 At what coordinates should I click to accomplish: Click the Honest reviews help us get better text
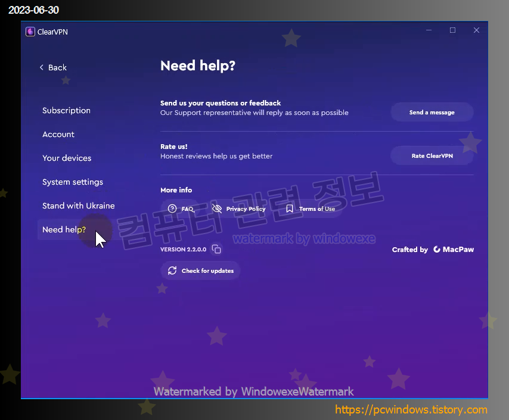pos(216,156)
